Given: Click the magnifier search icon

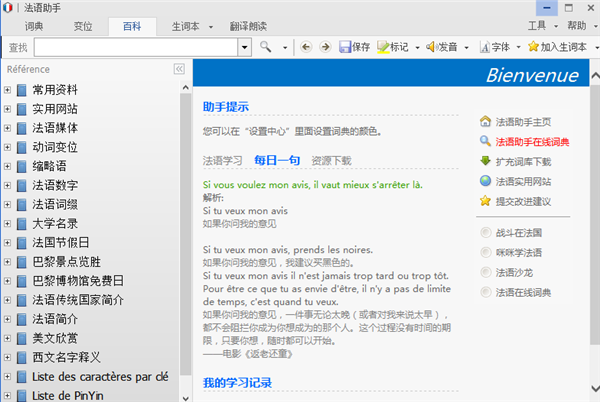Looking at the screenshot, I should tap(266, 47).
